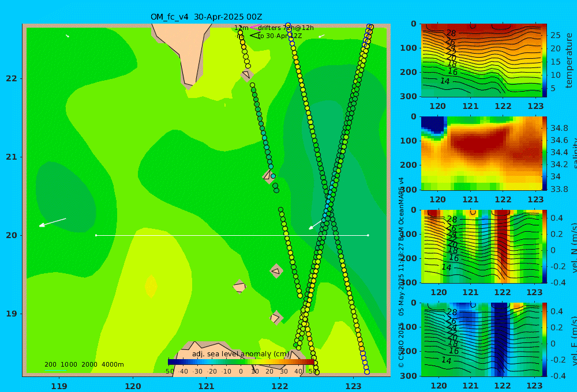This screenshot has width=577, height=392.
Task: Click the CSIRO BoM OceanMAPS copyright text
Action: (x=401, y=272)
